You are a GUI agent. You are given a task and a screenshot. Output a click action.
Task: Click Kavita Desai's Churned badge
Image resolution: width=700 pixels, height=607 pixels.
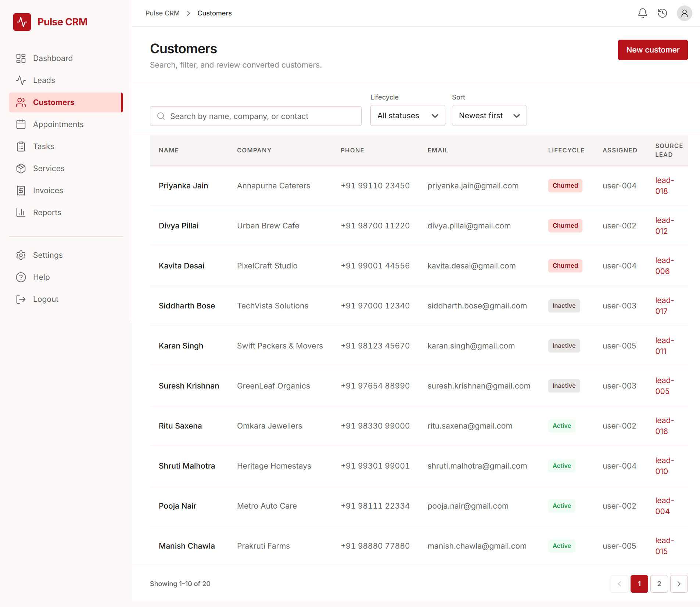click(565, 266)
